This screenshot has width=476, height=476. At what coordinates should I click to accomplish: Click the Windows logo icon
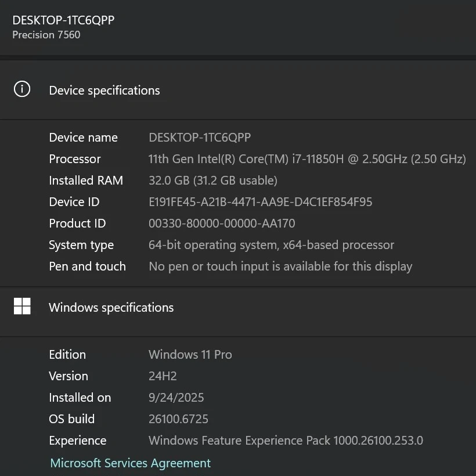tap(22, 306)
